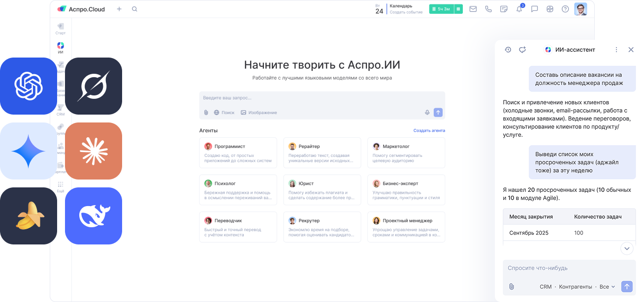Open three-dot menu in ИИ-ассистент panel
The height and width of the screenshot is (302, 644).
point(616,50)
